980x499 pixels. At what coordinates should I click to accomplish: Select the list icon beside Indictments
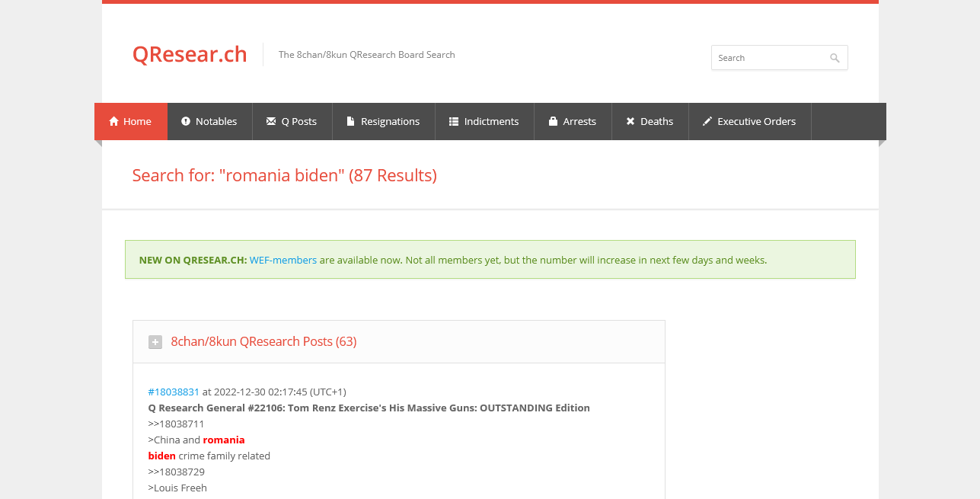(454, 121)
